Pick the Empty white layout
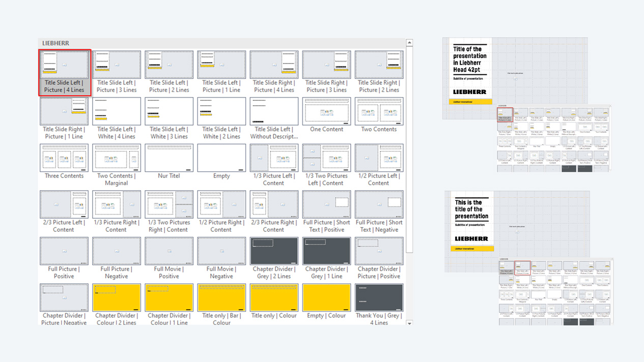This screenshot has height=362, width=644. coord(221,158)
